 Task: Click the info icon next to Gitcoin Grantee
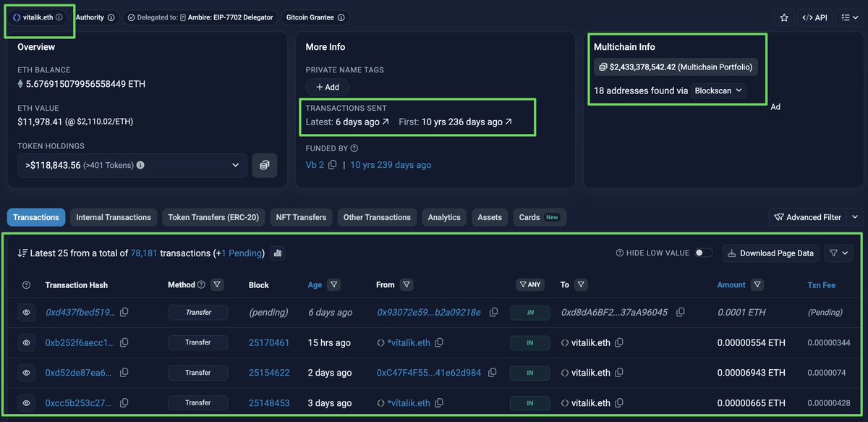[341, 17]
